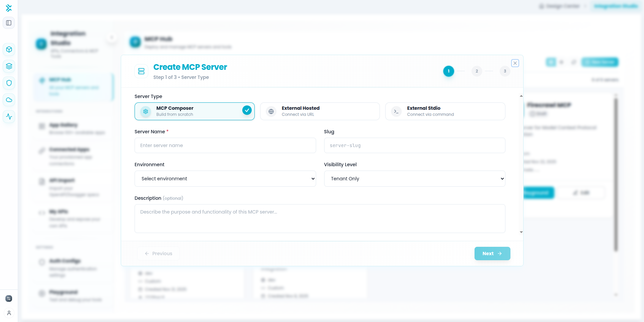The height and width of the screenshot is (322, 644).
Task: Expand the Visibility Level dropdown
Action: [x=414, y=179]
